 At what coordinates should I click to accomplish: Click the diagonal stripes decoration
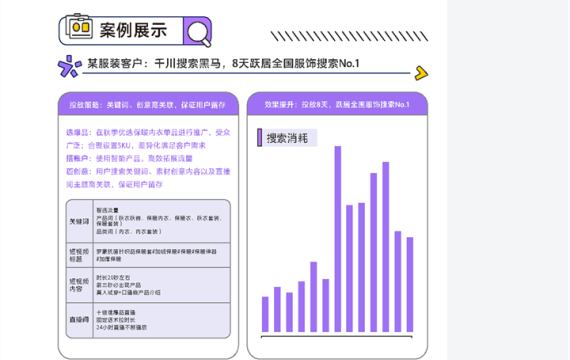tap(349, 36)
